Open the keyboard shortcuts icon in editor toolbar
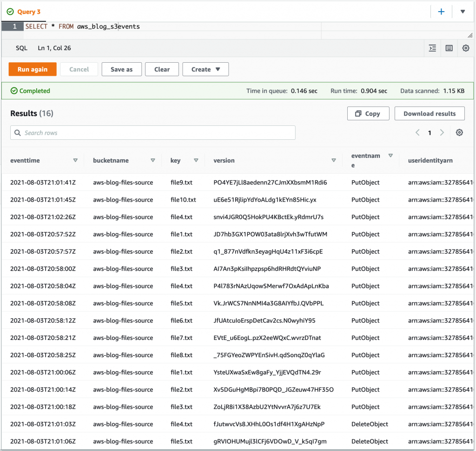Image resolution: width=476 pixels, height=451 pixels. pyautogui.click(x=449, y=48)
